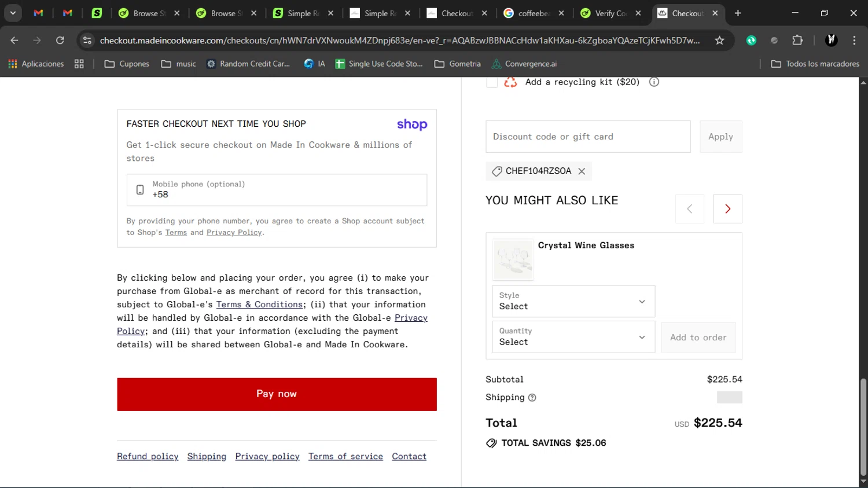
Task: Click the green extension icon in toolbar
Action: [751, 40]
